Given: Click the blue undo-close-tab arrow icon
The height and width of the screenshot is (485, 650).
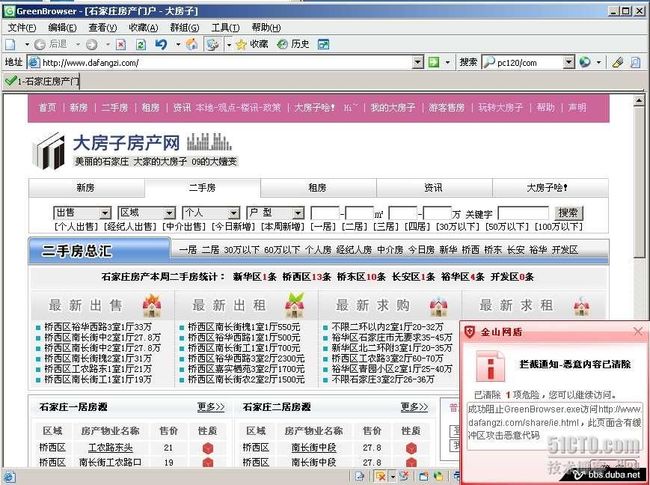Looking at the screenshot, I should tap(161, 44).
